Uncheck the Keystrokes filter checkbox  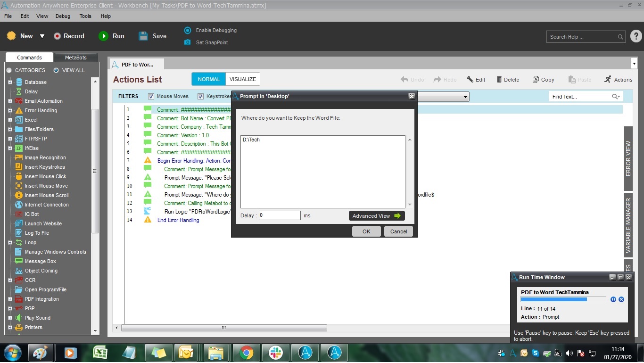point(201,96)
